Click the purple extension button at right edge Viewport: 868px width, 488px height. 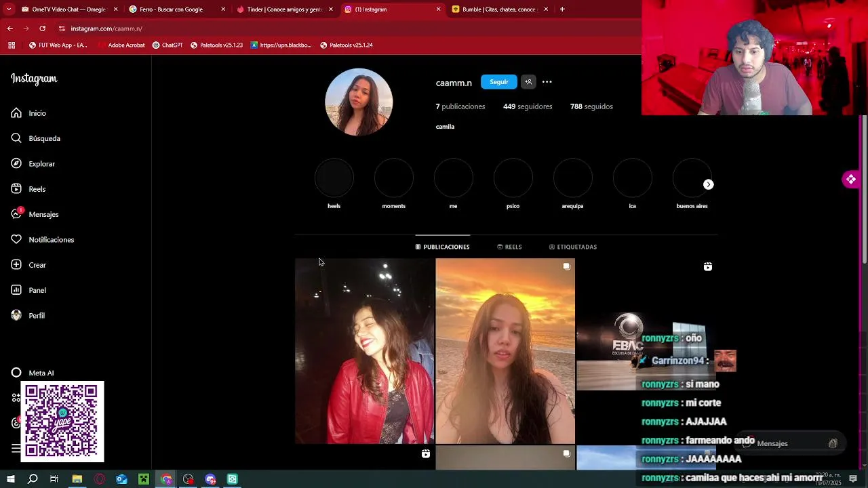(850, 179)
